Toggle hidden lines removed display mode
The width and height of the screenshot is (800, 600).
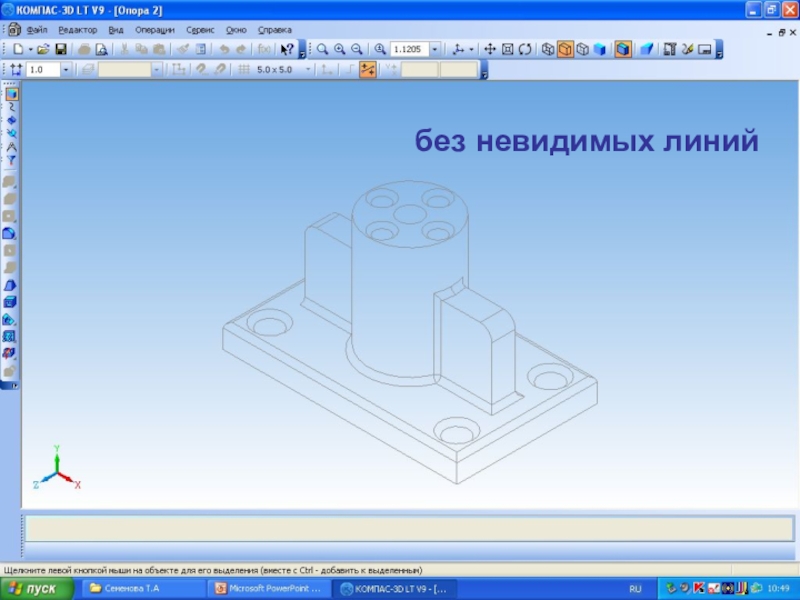coord(565,49)
